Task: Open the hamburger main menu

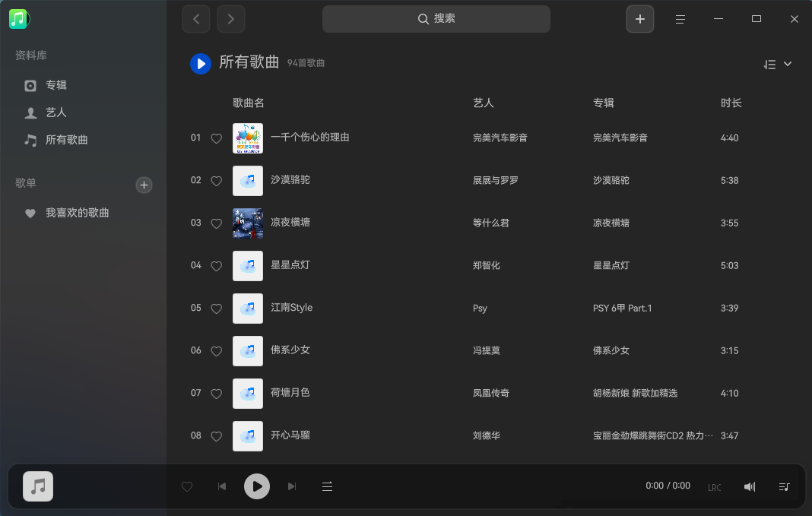Action: 680,19
